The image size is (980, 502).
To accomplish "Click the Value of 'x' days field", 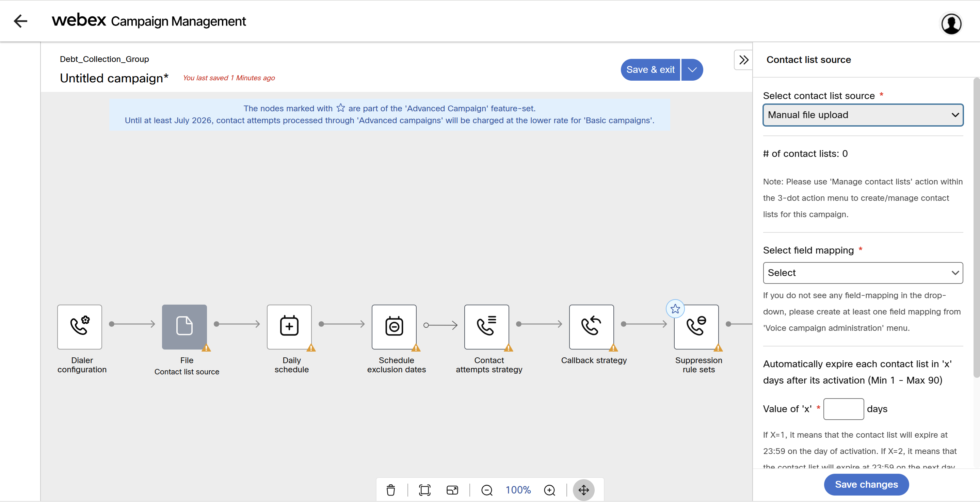I will coord(843,409).
